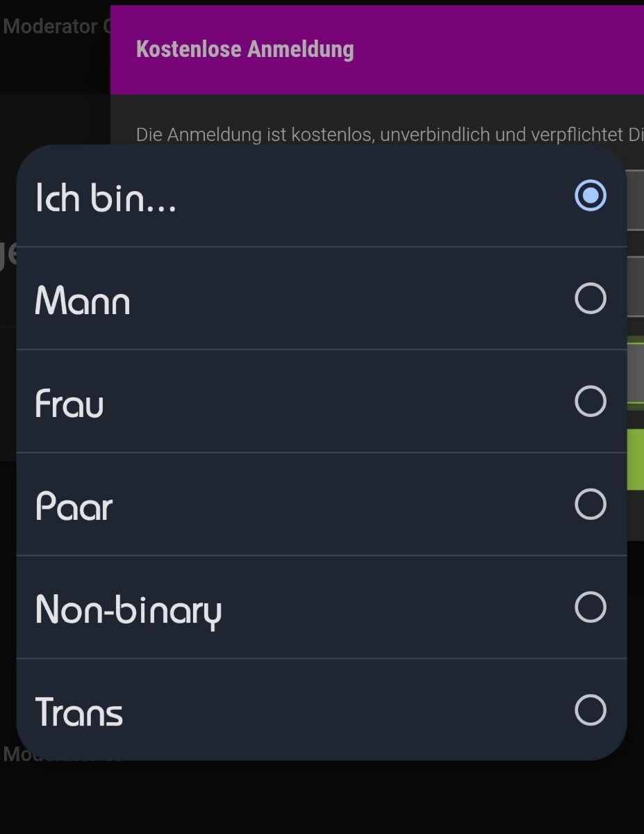Tap the 'Ich bin...' placeholder label
The height and width of the screenshot is (834, 644).
click(106, 198)
